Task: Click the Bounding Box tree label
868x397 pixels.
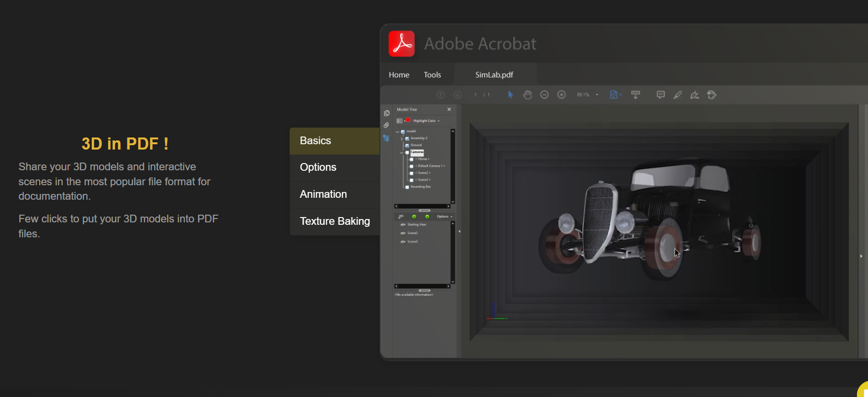Action: click(x=420, y=187)
